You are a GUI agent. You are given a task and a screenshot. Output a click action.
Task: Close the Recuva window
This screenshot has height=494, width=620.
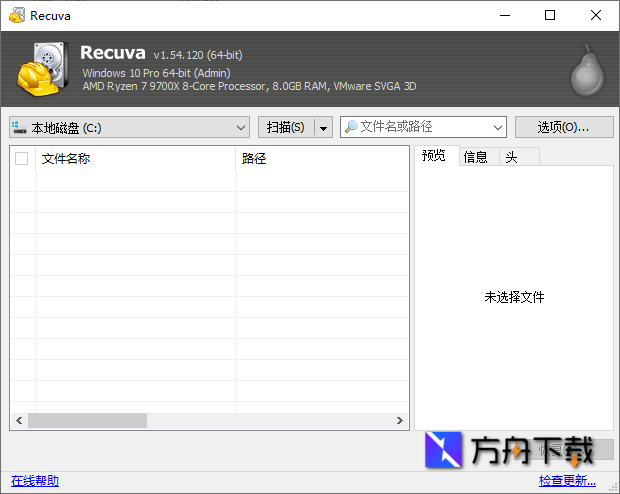click(595, 15)
